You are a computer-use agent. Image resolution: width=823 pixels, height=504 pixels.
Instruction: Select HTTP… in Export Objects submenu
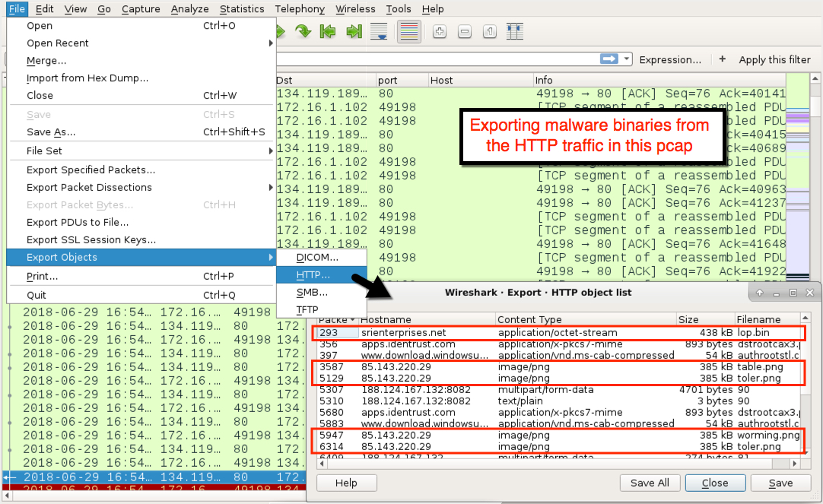click(x=321, y=275)
